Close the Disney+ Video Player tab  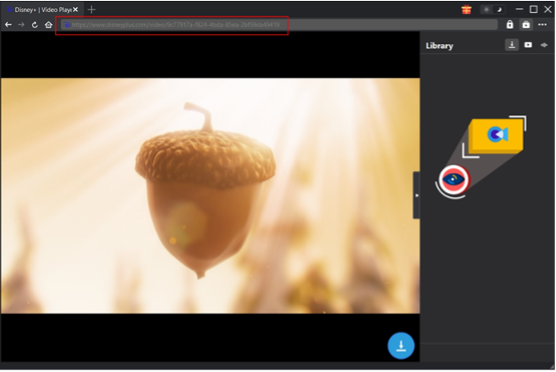pos(75,10)
